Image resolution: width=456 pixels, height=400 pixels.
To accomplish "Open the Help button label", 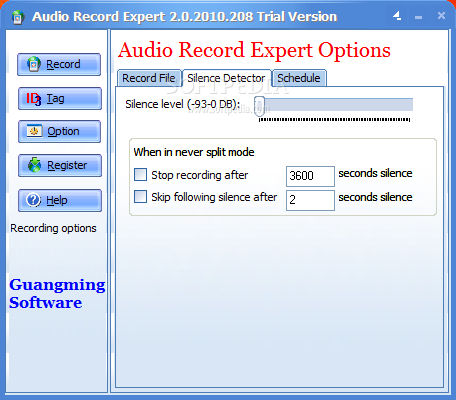I will tap(57, 200).
